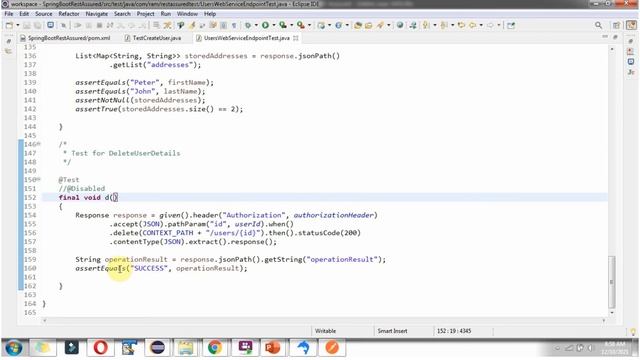640x360 pixels.
Task: Click the Next Annotation icon
Action: [426, 25]
